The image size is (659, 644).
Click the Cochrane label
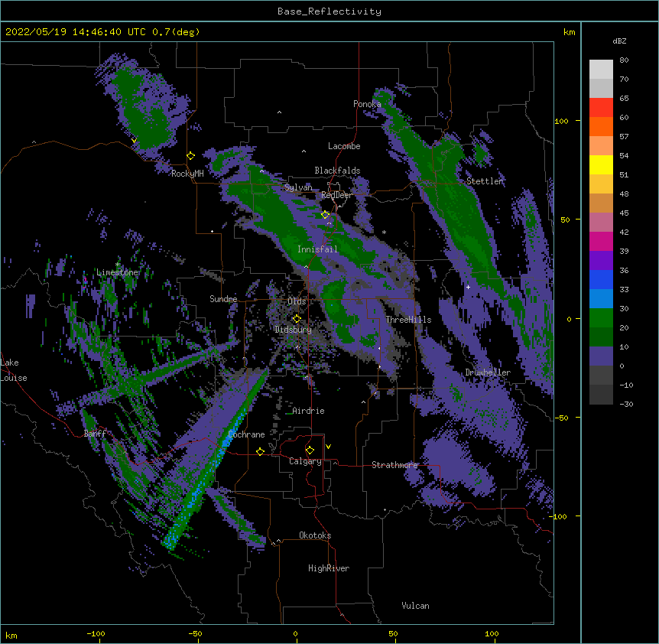click(x=247, y=434)
